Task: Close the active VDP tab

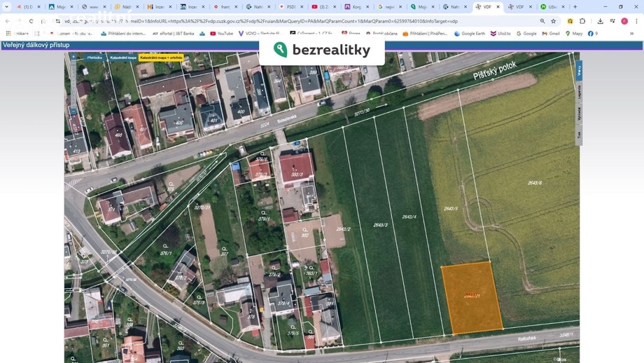Action: pyautogui.click(x=498, y=7)
